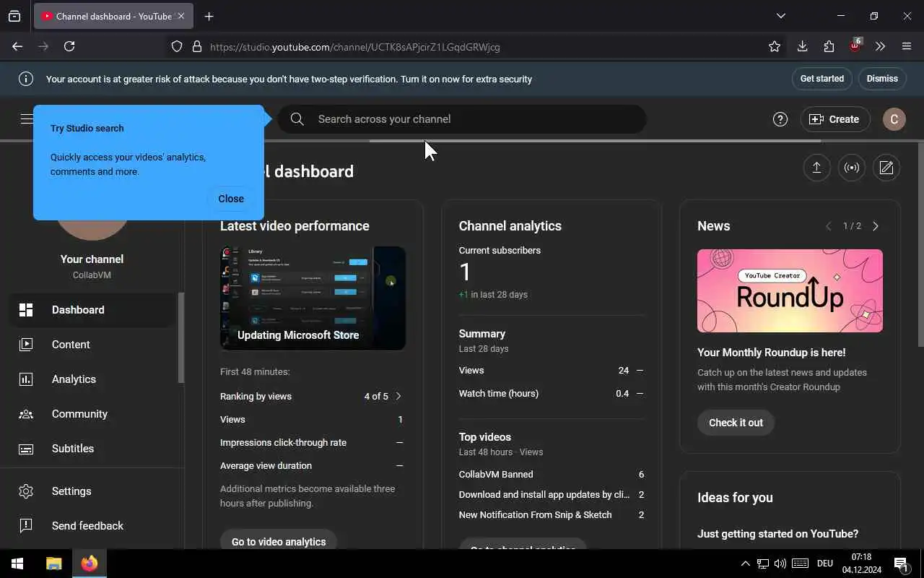
Task: Open Updating Microsoft Store video thumbnail
Action: (313, 298)
